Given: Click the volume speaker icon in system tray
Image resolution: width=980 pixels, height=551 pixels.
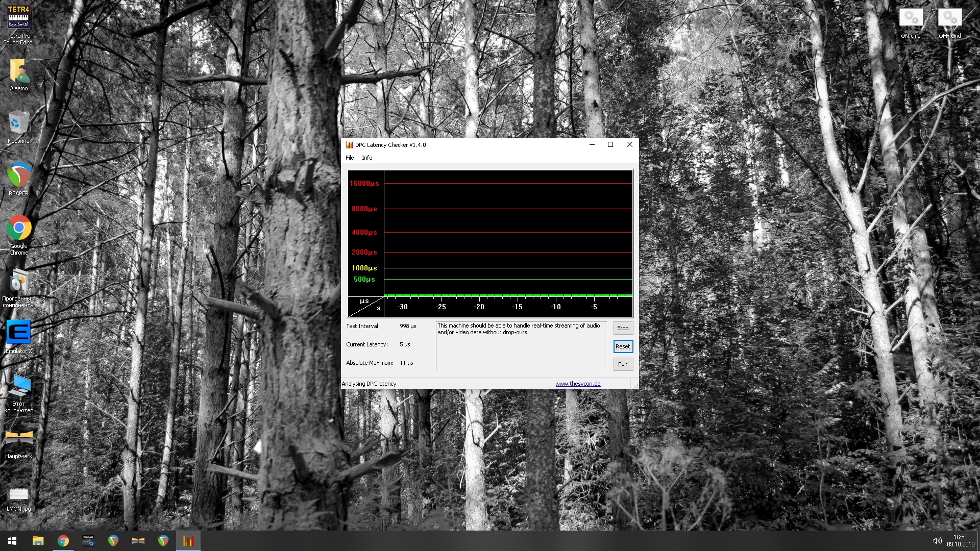Looking at the screenshot, I should pyautogui.click(x=937, y=541).
